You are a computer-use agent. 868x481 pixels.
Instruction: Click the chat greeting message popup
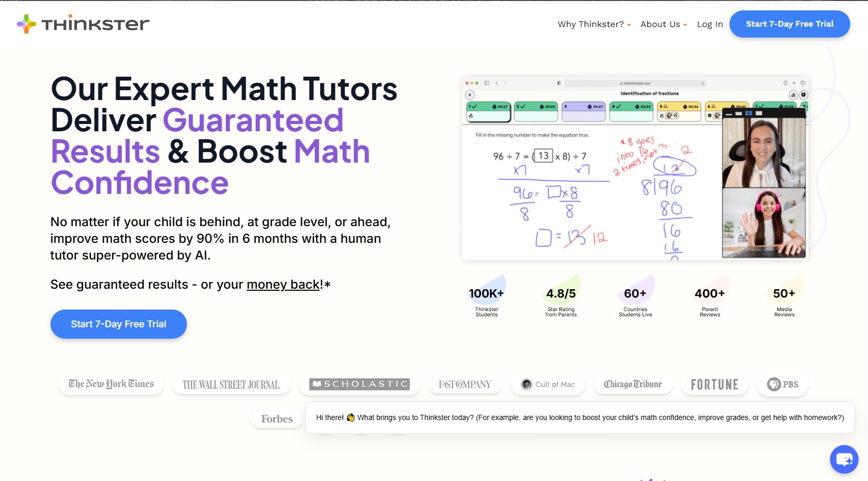pos(580,417)
